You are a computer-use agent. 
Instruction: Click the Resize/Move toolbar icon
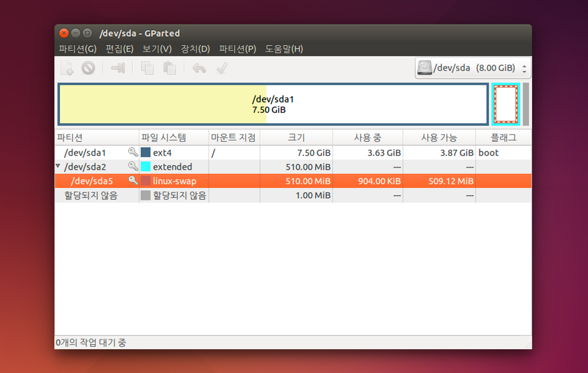click(118, 68)
